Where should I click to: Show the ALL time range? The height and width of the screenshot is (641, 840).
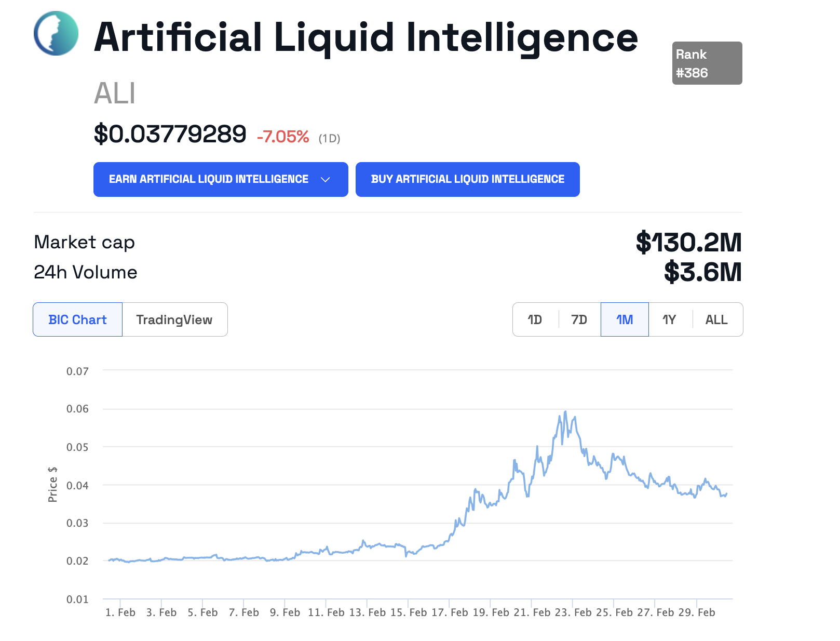click(716, 319)
